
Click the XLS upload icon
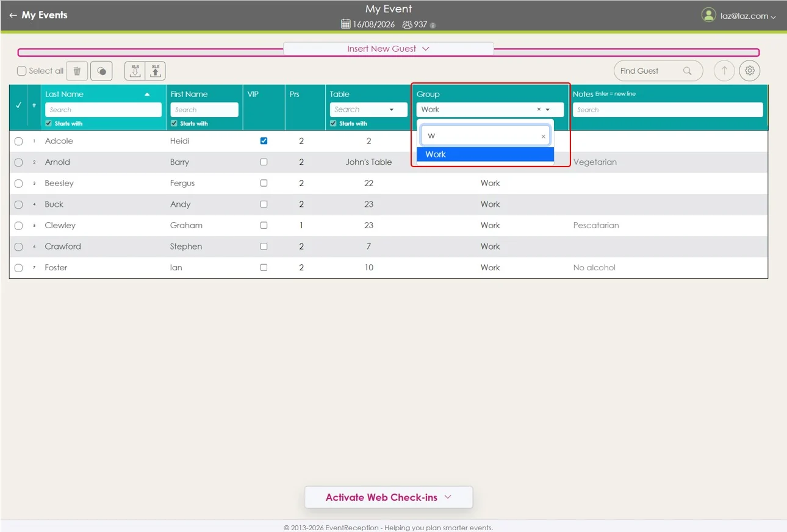155,71
